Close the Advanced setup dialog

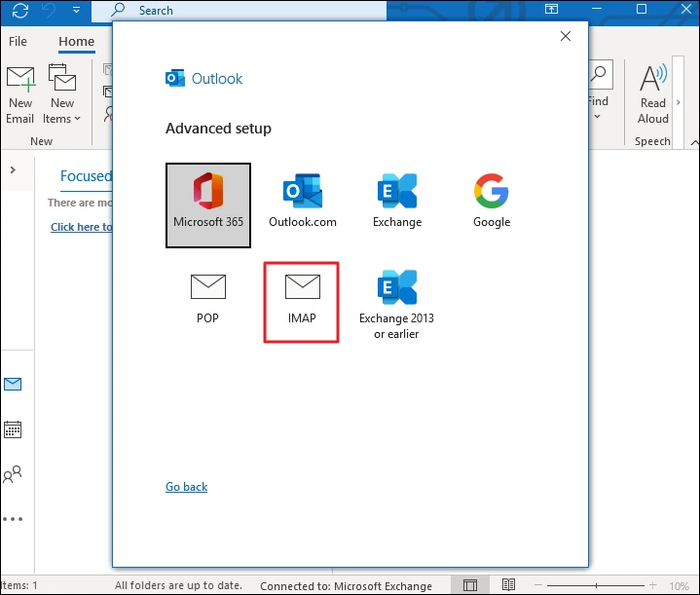point(566,36)
